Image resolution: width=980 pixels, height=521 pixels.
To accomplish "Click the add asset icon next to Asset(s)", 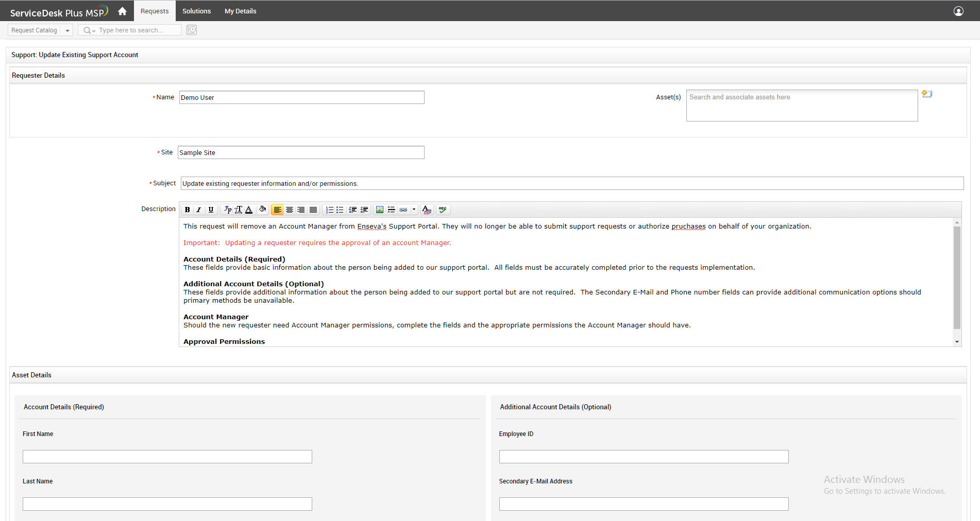I will [x=927, y=94].
